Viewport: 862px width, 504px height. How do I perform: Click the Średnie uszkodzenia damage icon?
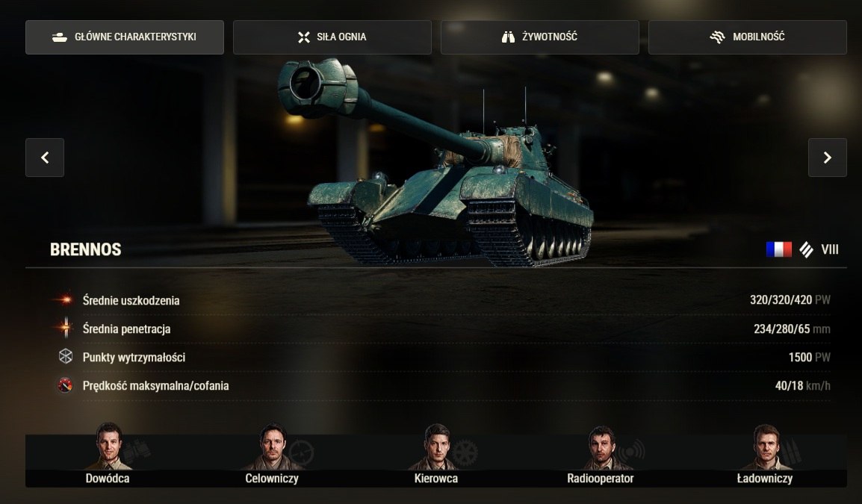click(x=65, y=300)
